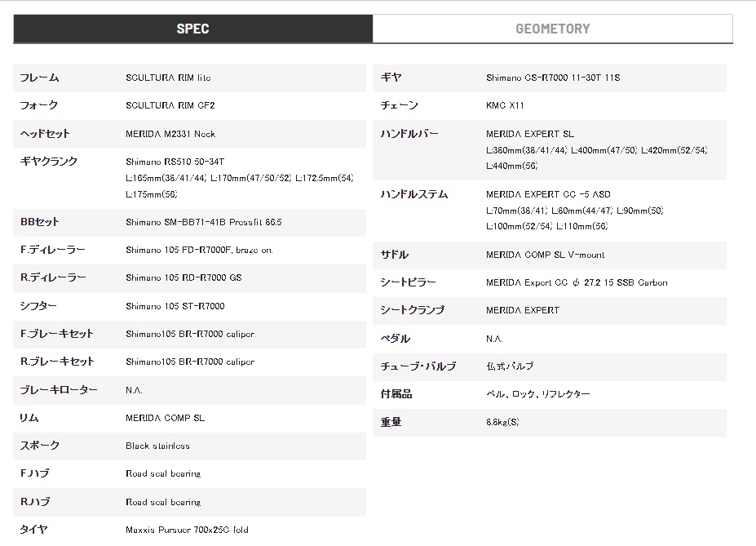Select the 8.8kg(S) weight value
Image resolution: width=756 pixels, height=546 pixels.
[x=502, y=422]
